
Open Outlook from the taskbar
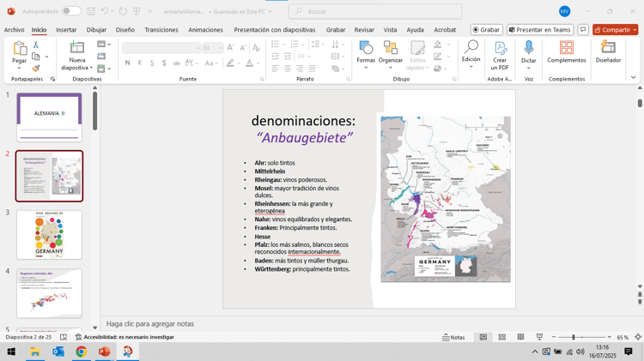[58, 352]
